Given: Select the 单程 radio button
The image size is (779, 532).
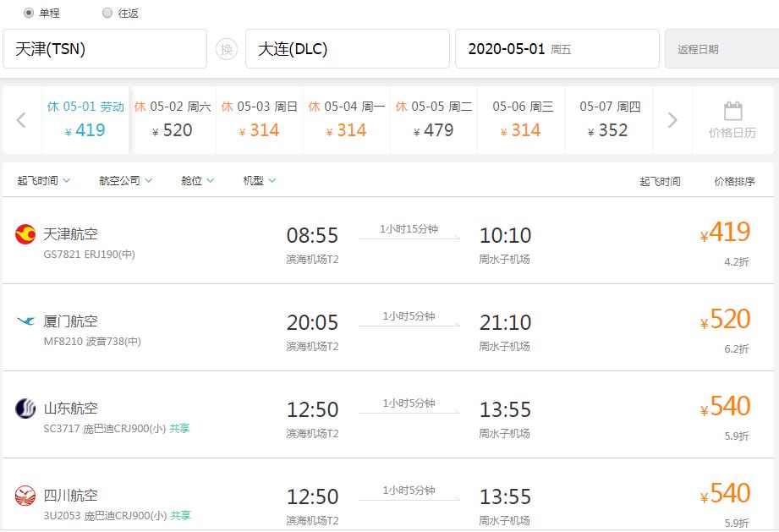Looking at the screenshot, I should coord(29,13).
